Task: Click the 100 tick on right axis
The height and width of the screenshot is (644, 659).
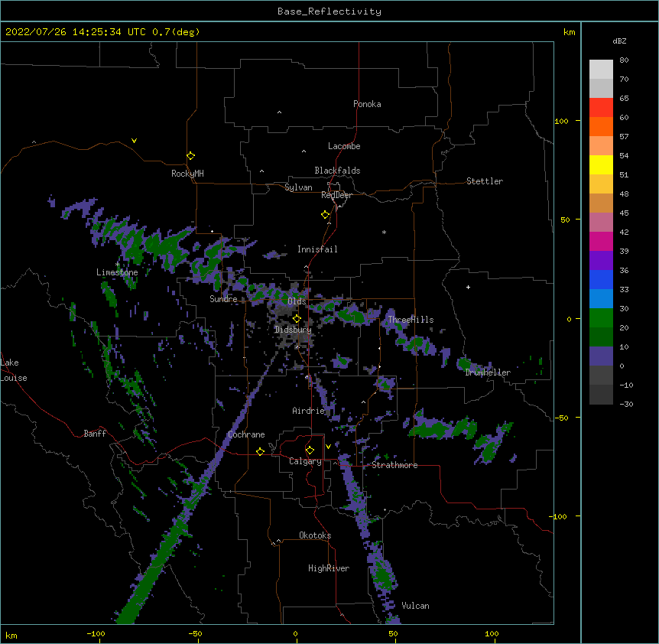Action: [x=561, y=121]
